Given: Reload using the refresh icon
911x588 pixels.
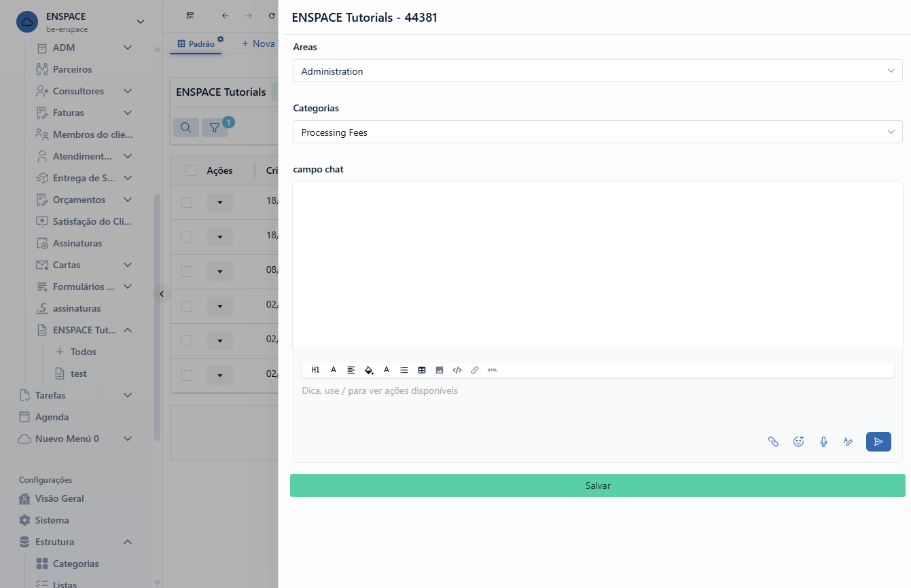Looking at the screenshot, I should coord(272,16).
